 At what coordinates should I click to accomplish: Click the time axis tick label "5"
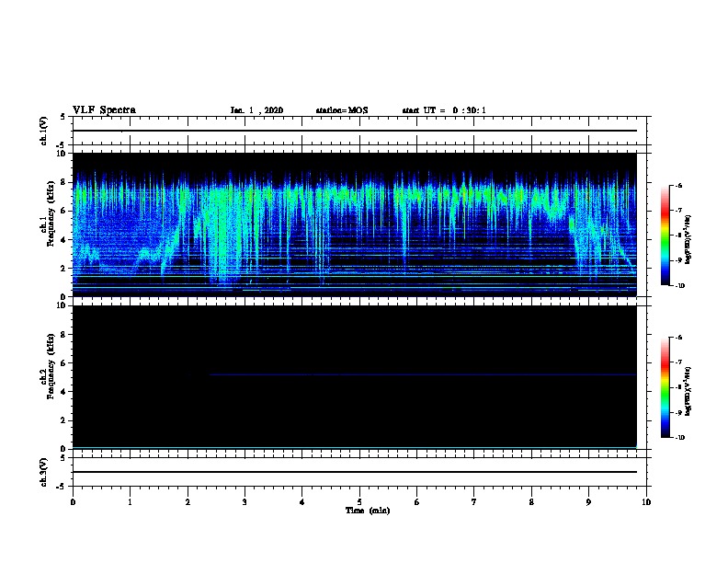click(x=359, y=502)
